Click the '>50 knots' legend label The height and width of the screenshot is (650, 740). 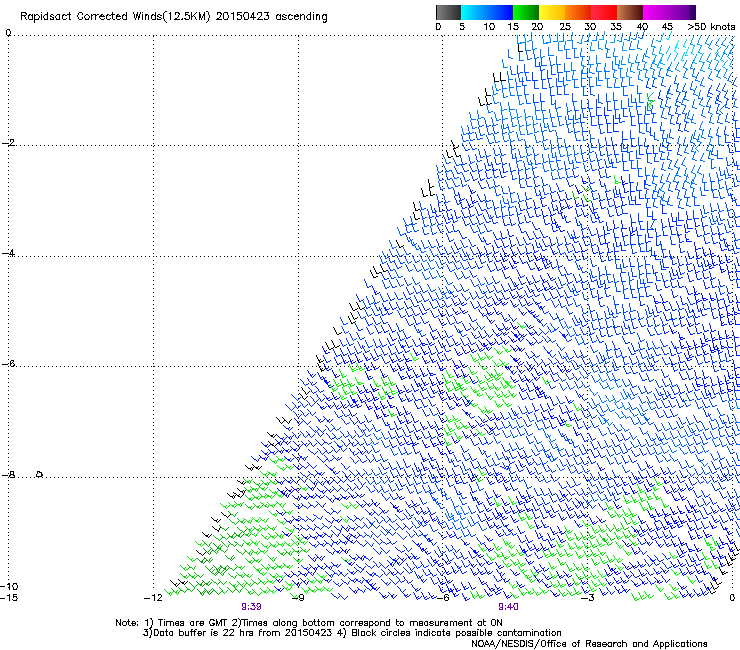coord(711,27)
